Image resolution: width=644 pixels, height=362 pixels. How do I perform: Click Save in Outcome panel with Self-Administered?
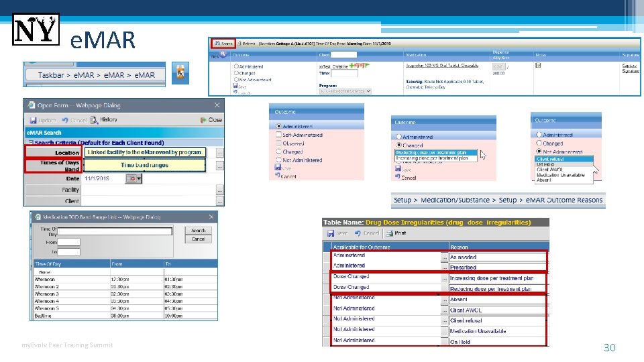[x=283, y=168]
